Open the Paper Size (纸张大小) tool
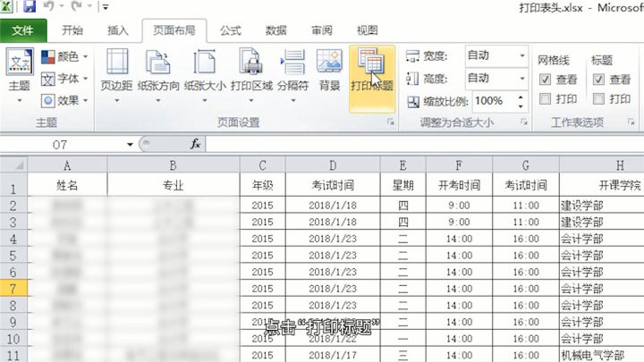The width and height of the screenshot is (644, 362). click(205, 74)
